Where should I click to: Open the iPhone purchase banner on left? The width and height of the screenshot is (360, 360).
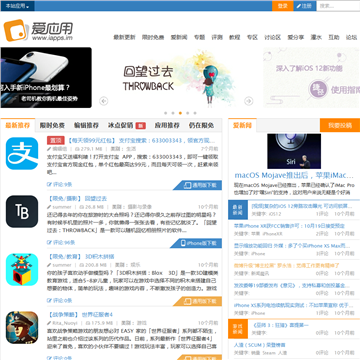[x=46, y=77]
